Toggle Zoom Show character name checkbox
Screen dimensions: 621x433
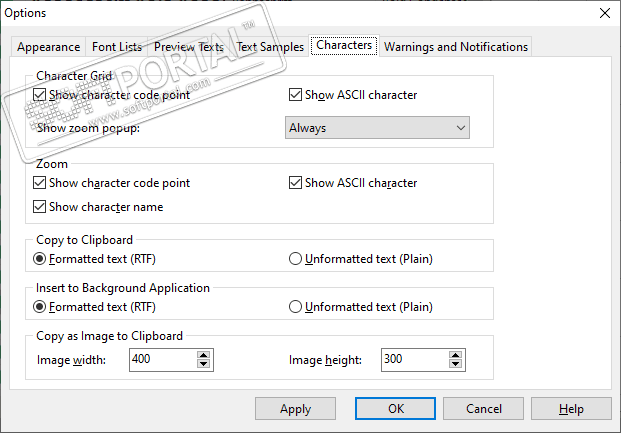click(x=40, y=207)
